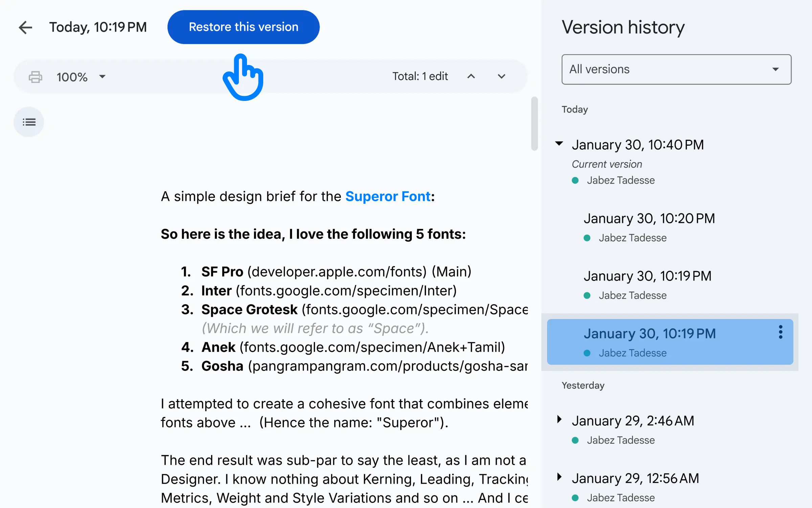
Task: Click the scroll up arrow in edit navigation
Action: click(471, 76)
